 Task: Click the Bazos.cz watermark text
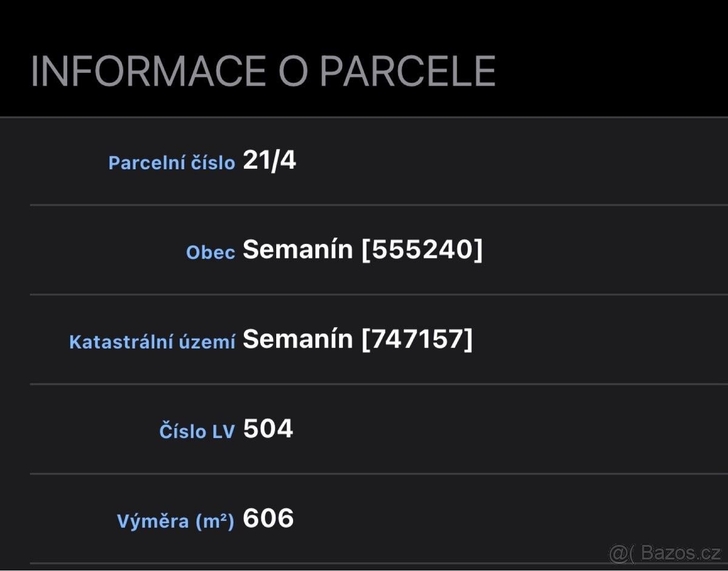click(x=682, y=553)
